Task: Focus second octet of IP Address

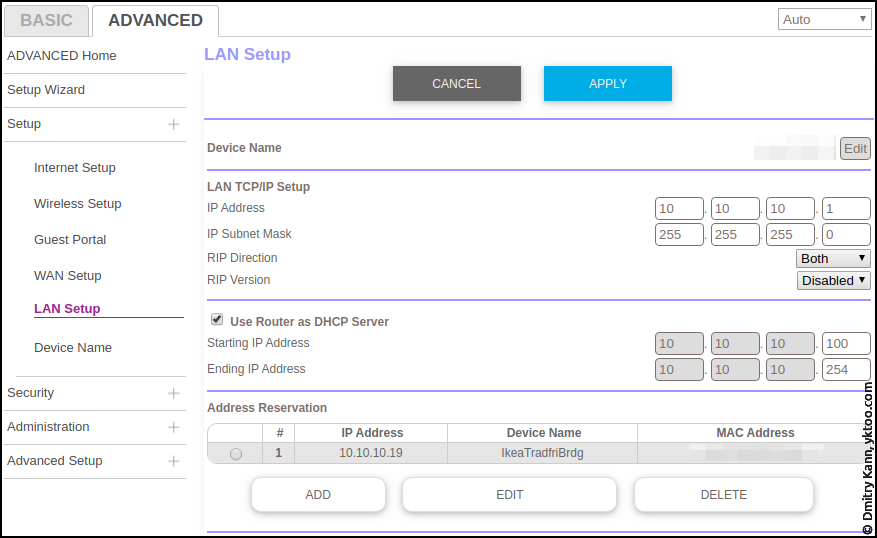Action: [735, 209]
